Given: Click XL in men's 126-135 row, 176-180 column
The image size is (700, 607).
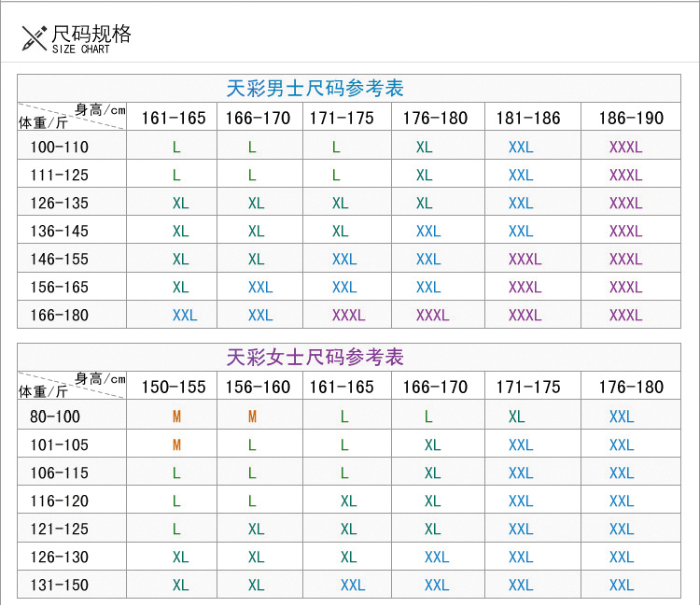Looking at the screenshot, I should tap(424, 204).
